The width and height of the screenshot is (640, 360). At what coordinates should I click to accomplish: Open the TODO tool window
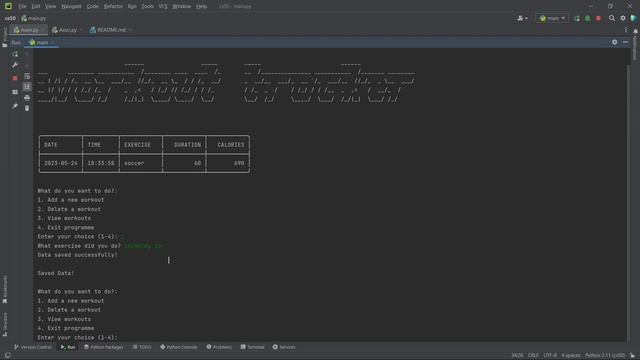142,347
